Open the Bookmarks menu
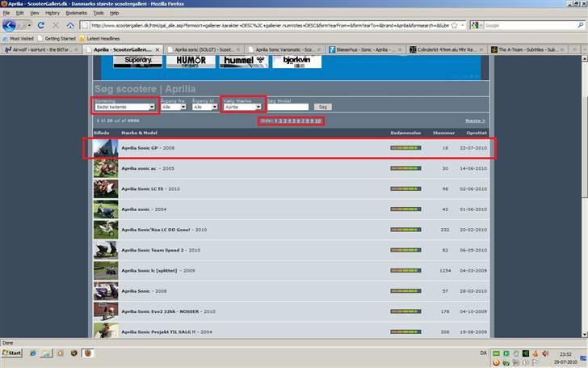This screenshot has width=588, height=368. pyautogui.click(x=77, y=13)
